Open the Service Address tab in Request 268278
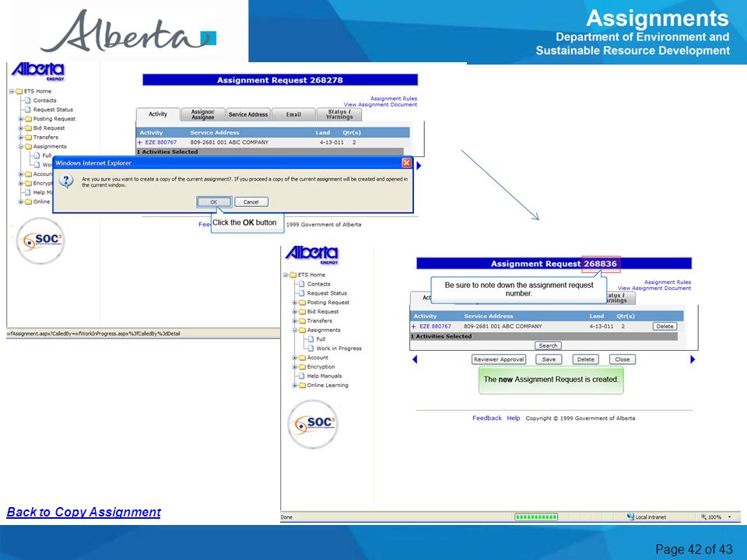This screenshot has height=560, width=747. (248, 114)
